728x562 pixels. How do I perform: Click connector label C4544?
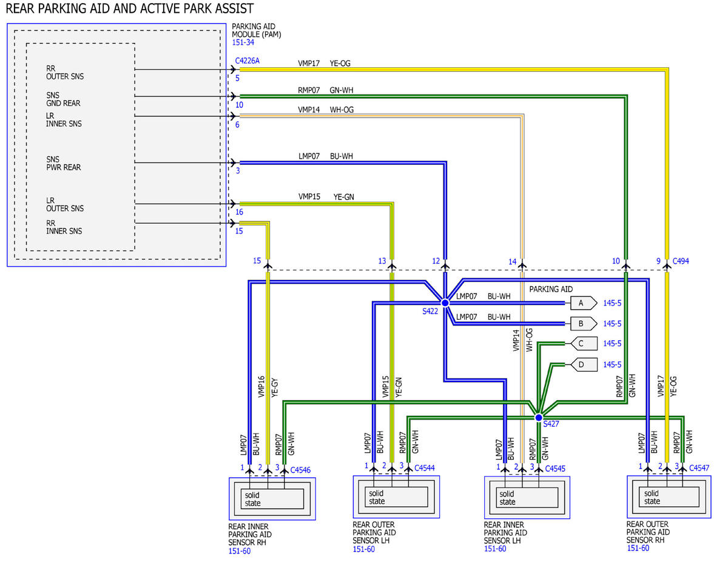pyautogui.click(x=424, y=468)
